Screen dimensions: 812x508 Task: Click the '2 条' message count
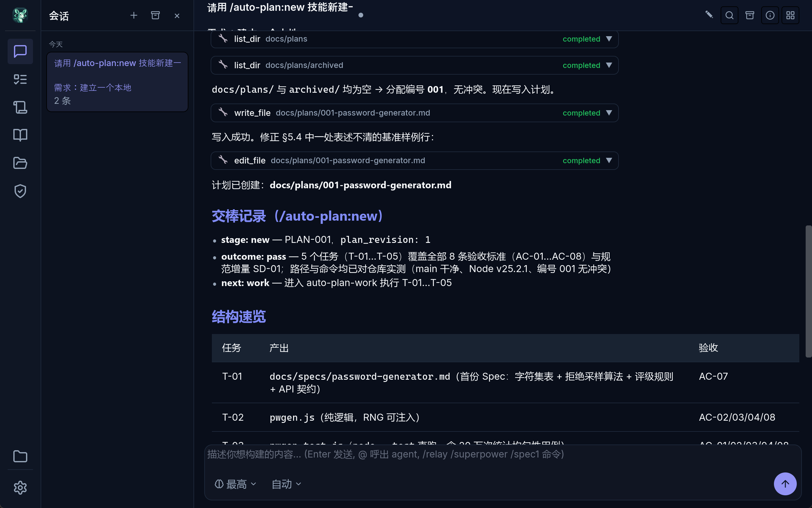tap(62, 101)
